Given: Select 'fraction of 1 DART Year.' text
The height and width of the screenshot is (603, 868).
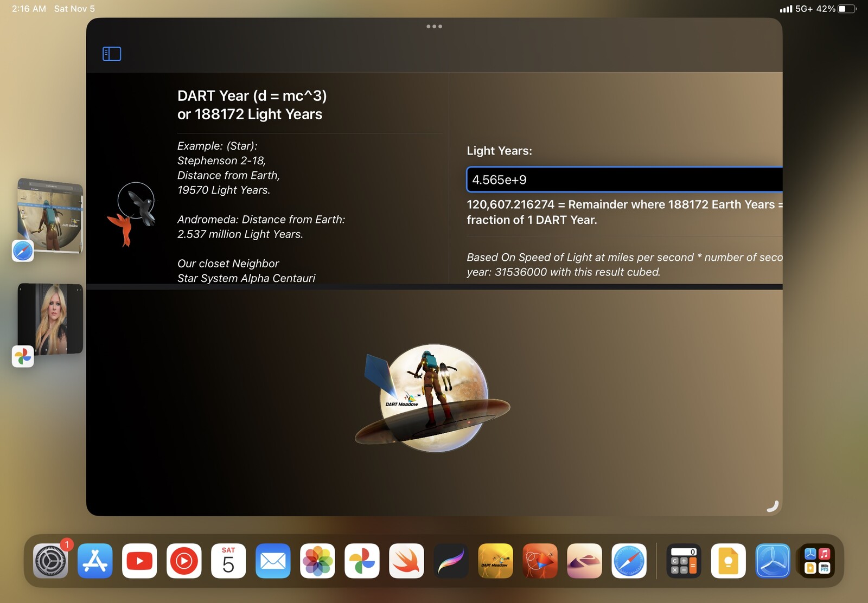Looking at the screenshot, I should [x=532, y=220].
